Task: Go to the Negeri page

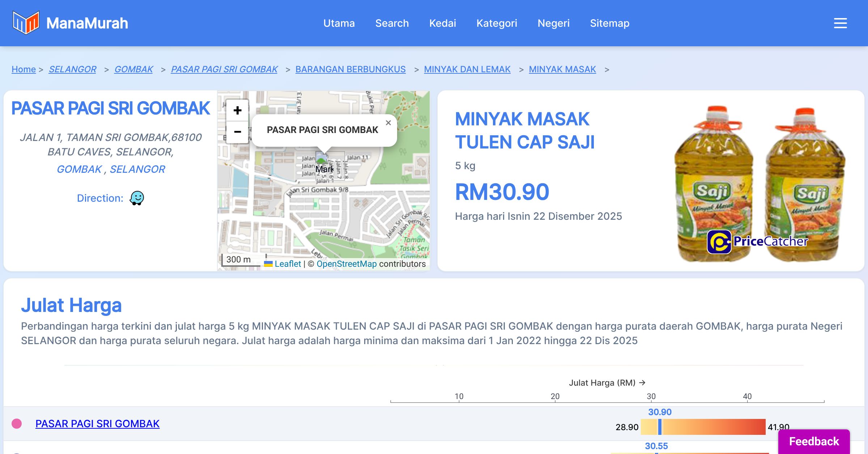Action: (x=553, y=23)
